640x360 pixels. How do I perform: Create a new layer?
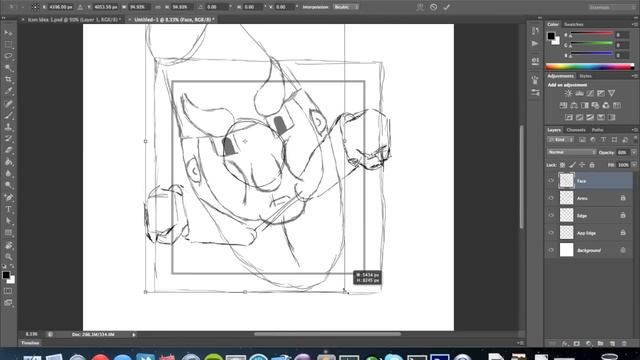tap(612, 344)
